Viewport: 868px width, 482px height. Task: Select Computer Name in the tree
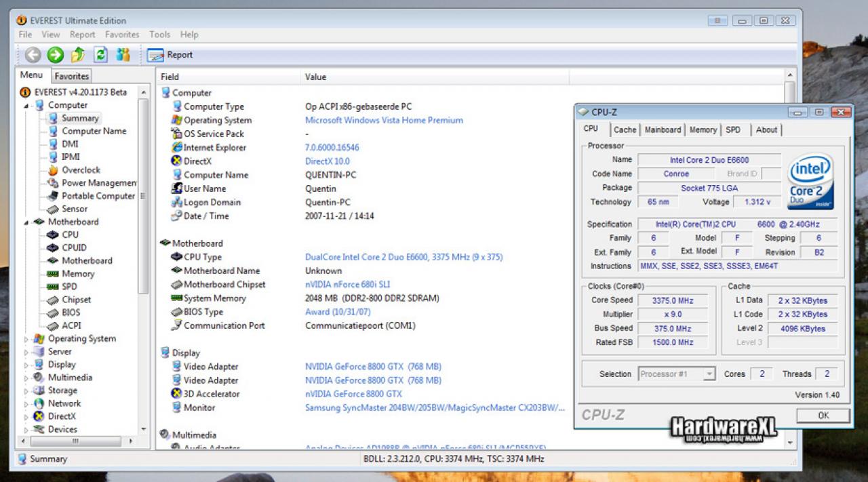pyautogui.click(x=94, y=131)
